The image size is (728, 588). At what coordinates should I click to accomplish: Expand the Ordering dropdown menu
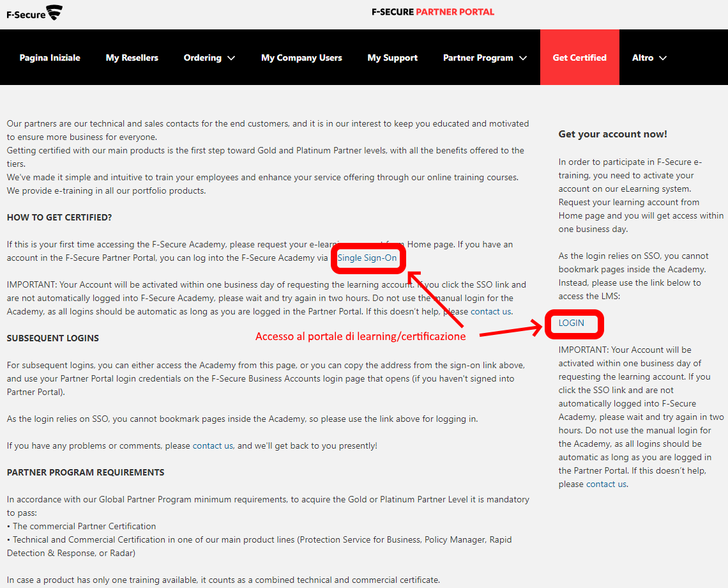click(209, 58)
